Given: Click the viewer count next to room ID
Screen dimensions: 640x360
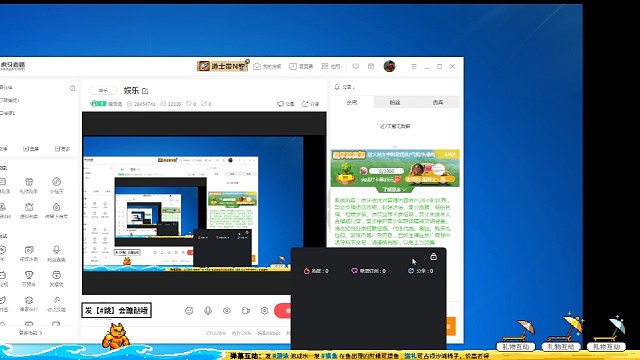Looking at the screenshot, I should pos(170,104).
